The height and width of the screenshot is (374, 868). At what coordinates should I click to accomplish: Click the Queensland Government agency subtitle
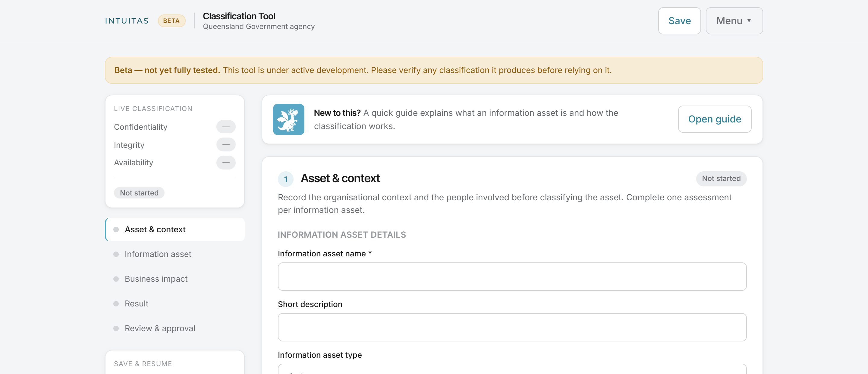point(259,26)
